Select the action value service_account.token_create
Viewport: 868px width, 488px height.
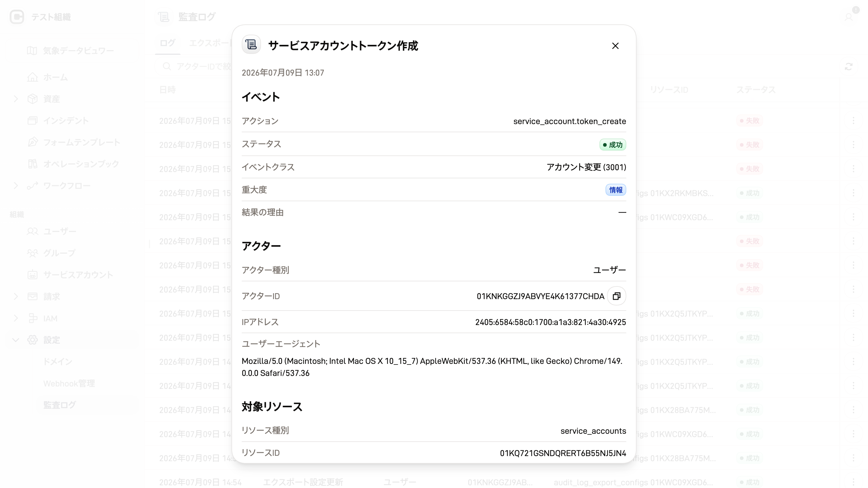(x=569, y=121)
